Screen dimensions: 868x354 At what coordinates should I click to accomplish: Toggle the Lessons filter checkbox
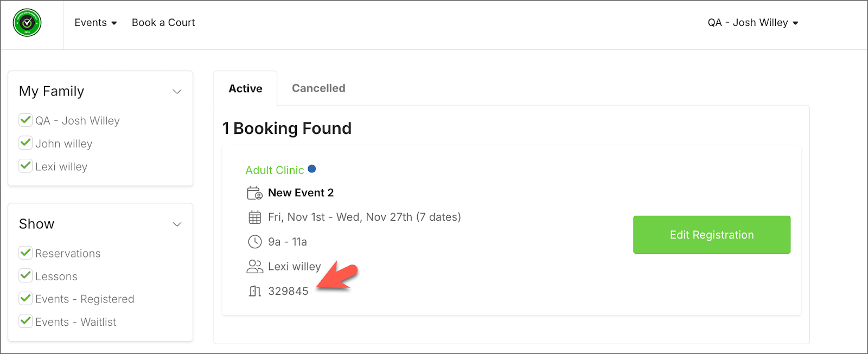[x=25, y=275]
